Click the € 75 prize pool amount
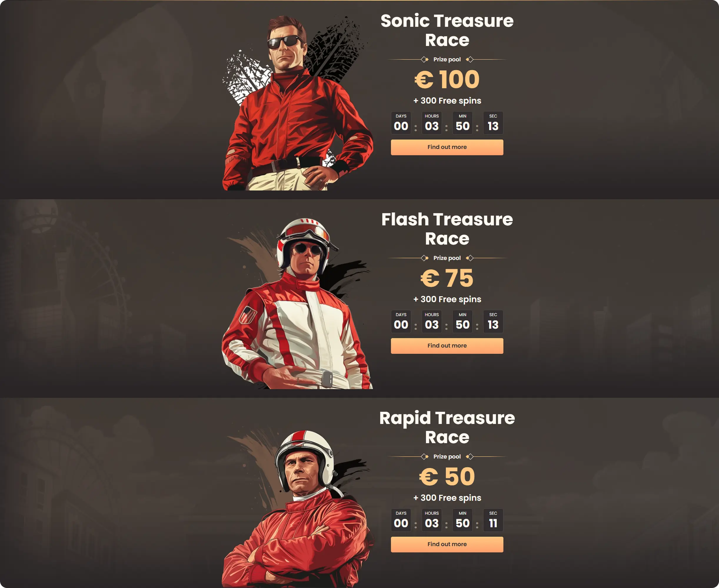 point(447,278)
